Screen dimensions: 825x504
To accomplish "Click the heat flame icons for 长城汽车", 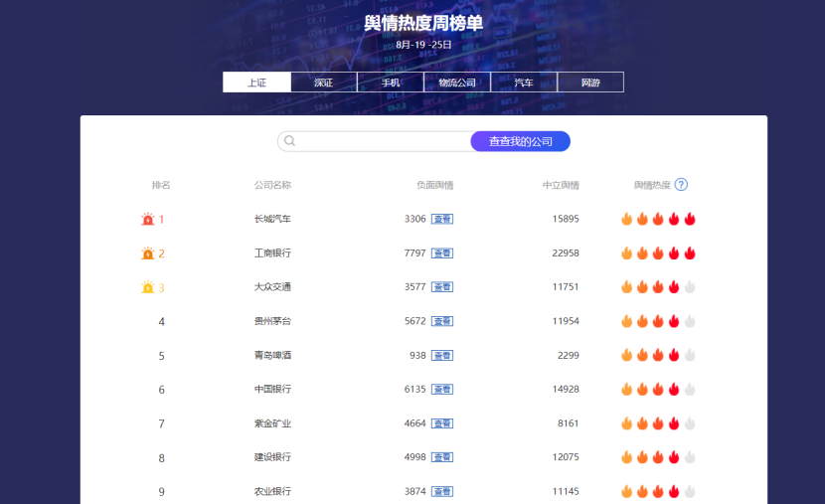I will click(658, 219).
